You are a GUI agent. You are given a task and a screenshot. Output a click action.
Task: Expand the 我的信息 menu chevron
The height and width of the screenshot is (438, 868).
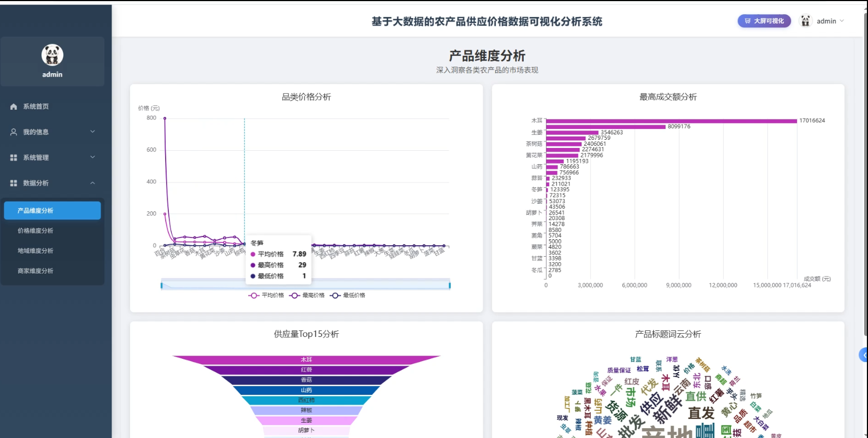(x=92, y=132)
